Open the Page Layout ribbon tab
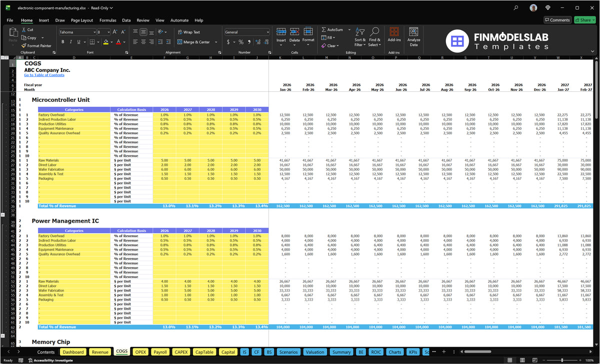 coord(82,20)
